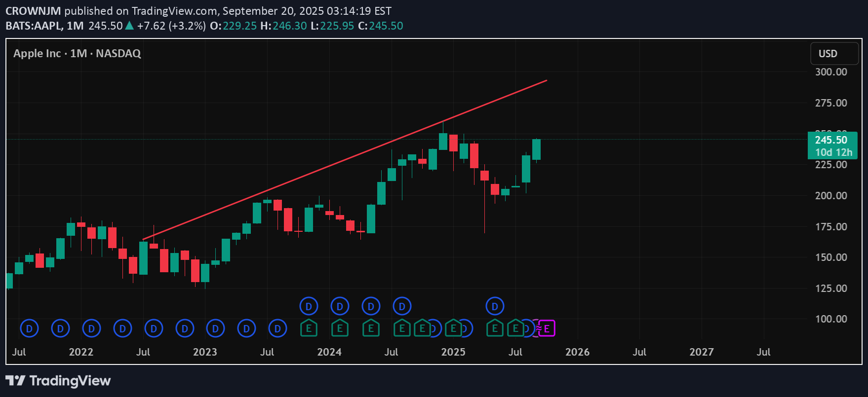868x397 pixels.
Task: Click the low value L:225.95
Action: point(332,26)
